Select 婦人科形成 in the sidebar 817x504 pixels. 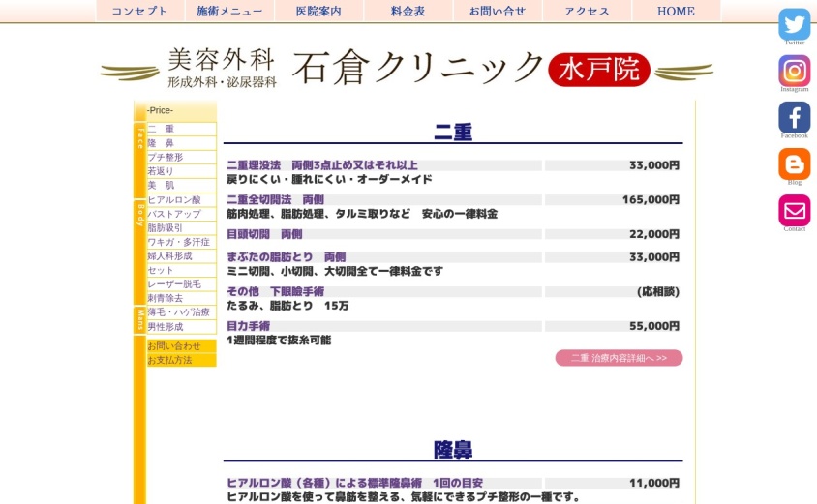(x=181, y=255)
